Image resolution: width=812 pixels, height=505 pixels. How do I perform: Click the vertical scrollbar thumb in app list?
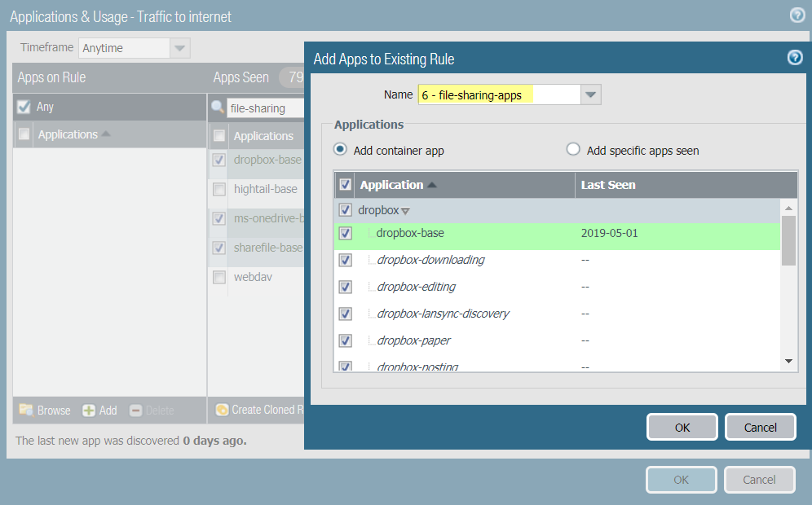point(788,240)
